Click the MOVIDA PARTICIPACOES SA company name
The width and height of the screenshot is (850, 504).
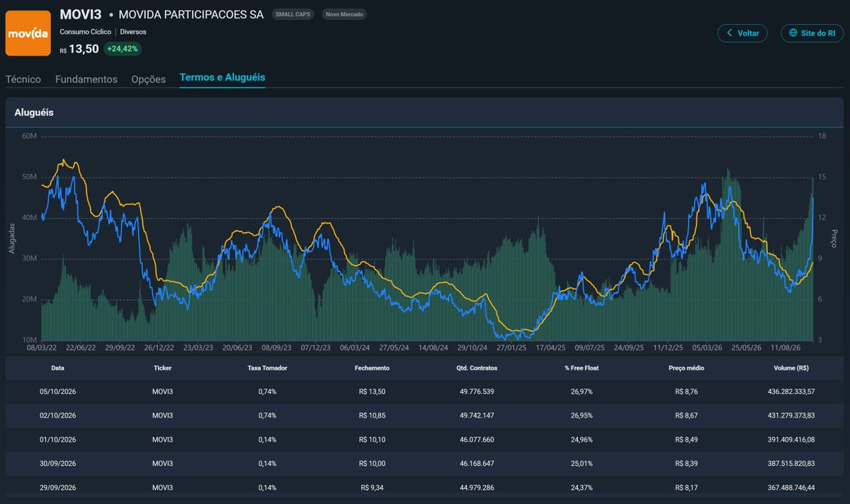191,14
